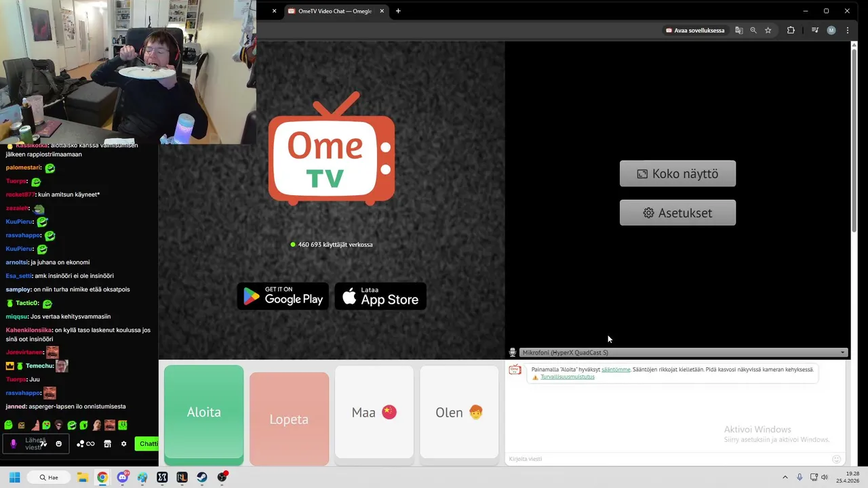Open the browser extensions puzzle icon
868x488 pixels.
tap(791, 30)
